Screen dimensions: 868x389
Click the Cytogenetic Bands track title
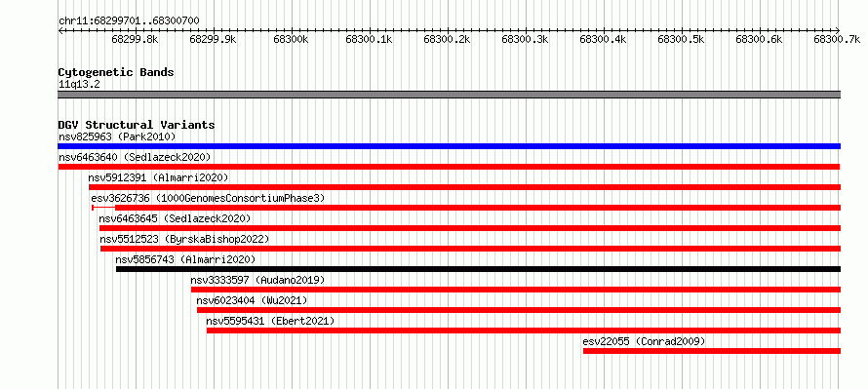tap(116, 72)
